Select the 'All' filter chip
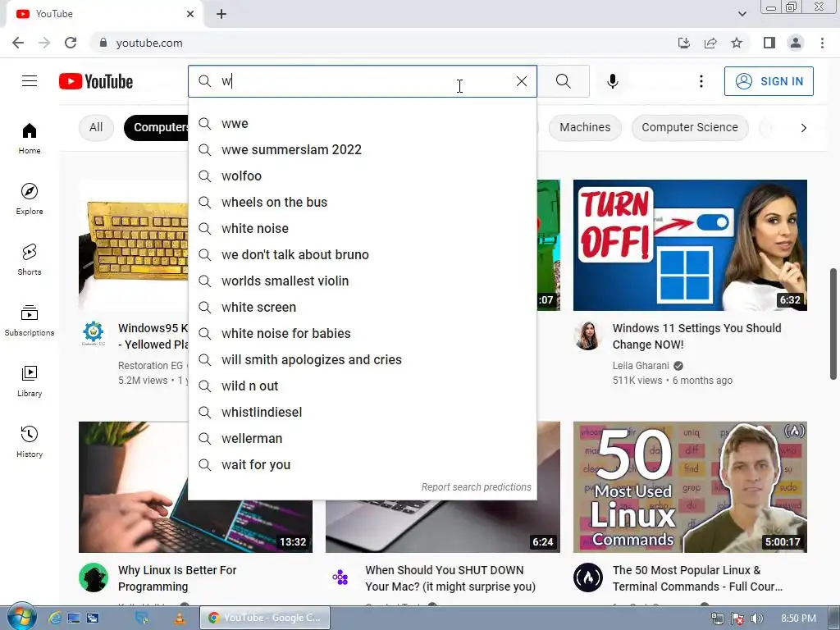840x630 pixels. [x=96, y=127]
